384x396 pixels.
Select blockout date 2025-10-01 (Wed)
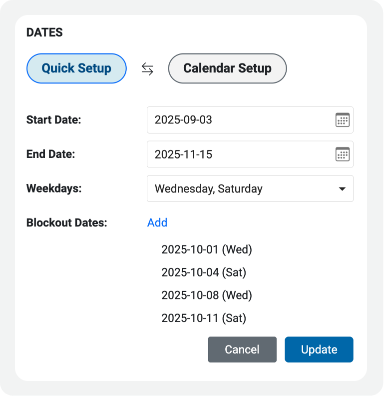click(207, 249)
